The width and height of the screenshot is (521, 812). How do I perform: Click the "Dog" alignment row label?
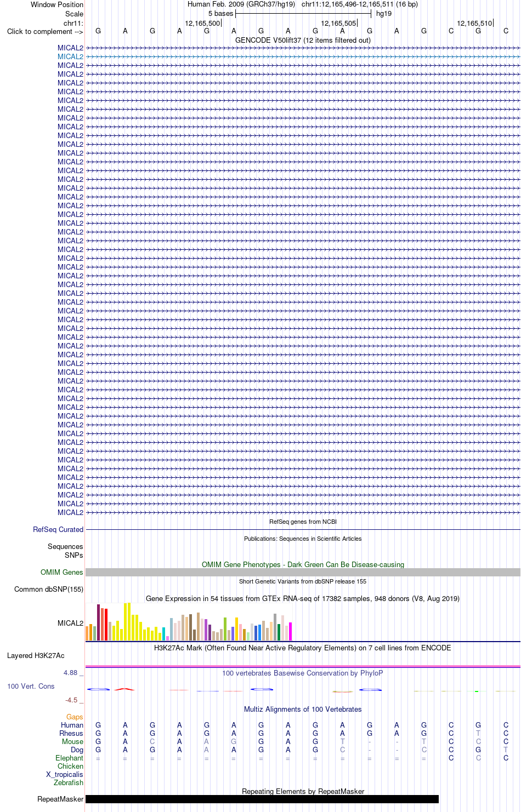click(77, 750)
